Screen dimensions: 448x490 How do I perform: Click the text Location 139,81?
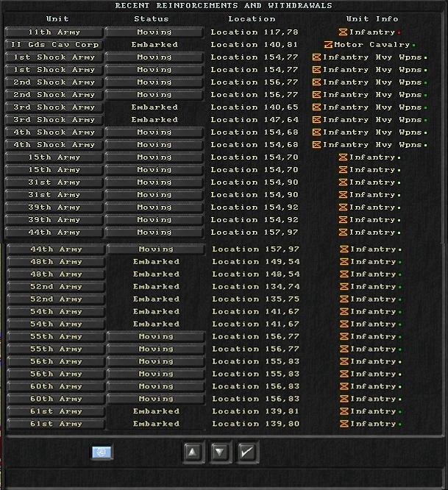256,411
